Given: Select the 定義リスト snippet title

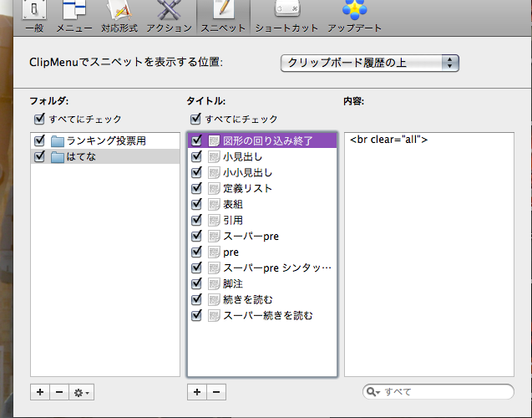Looking at the screenshot, I should 248,188.
